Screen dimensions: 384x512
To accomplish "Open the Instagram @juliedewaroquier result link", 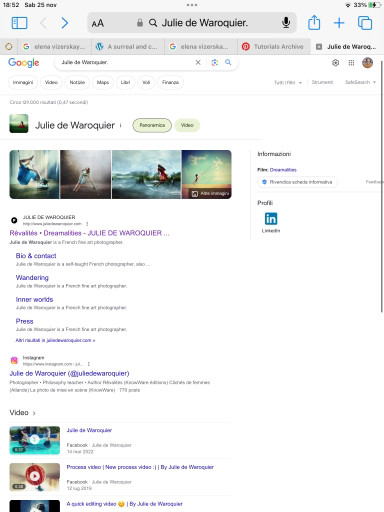I will (x=69, y=373).
